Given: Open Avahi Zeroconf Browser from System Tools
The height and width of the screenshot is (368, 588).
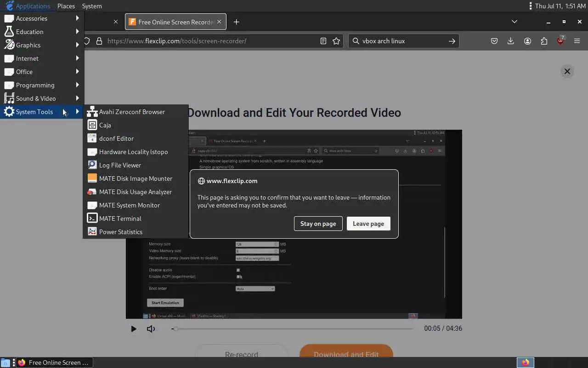Looking at the screenshot, I should [136, 112].
